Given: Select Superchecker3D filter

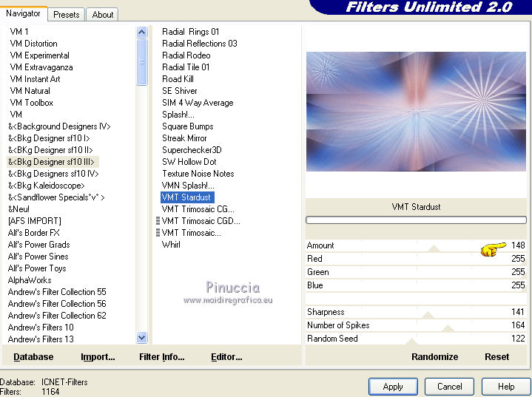Looking at the screenshot, I should [192, 150].
